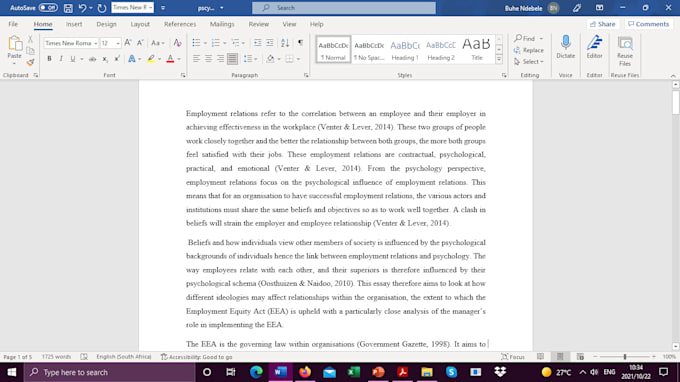Open the Comments pane button

click(x=648, y=24)
